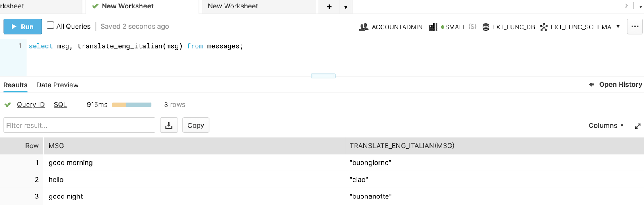Open the Columns dropdown
Screen dimensions: 644x223
(x=606, y=126)
